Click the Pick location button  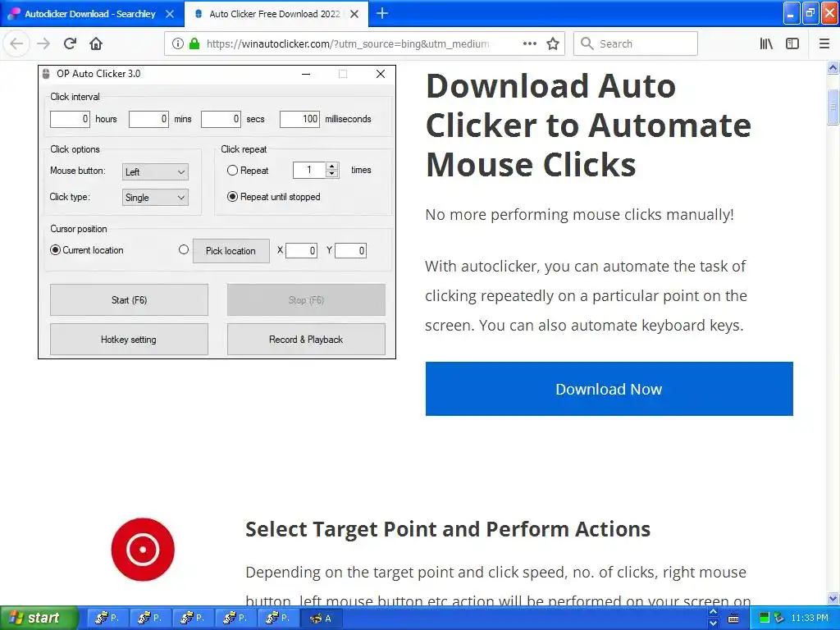231,251
